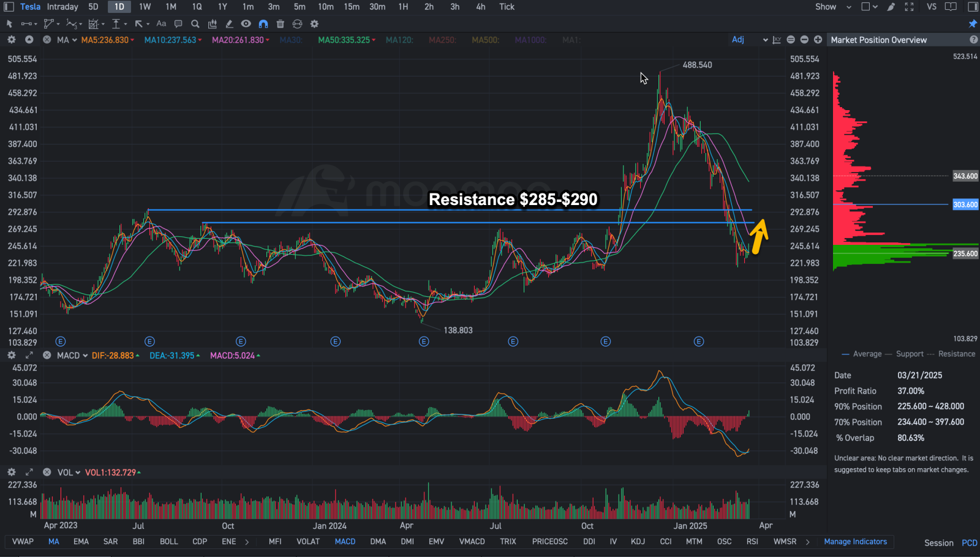Open Manage Indicators
Screen dimensions: 980x557
click(x=855, y=542)
